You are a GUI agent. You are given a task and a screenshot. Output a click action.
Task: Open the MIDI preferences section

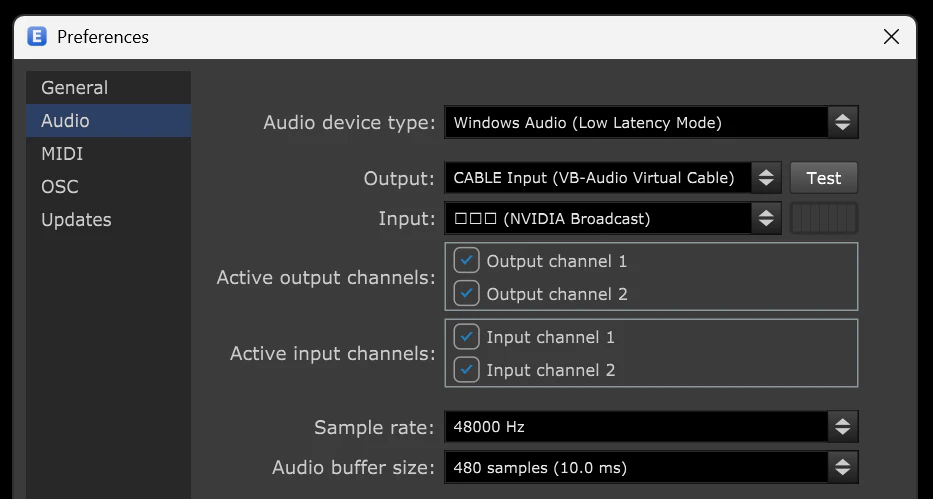pos(108,153)
